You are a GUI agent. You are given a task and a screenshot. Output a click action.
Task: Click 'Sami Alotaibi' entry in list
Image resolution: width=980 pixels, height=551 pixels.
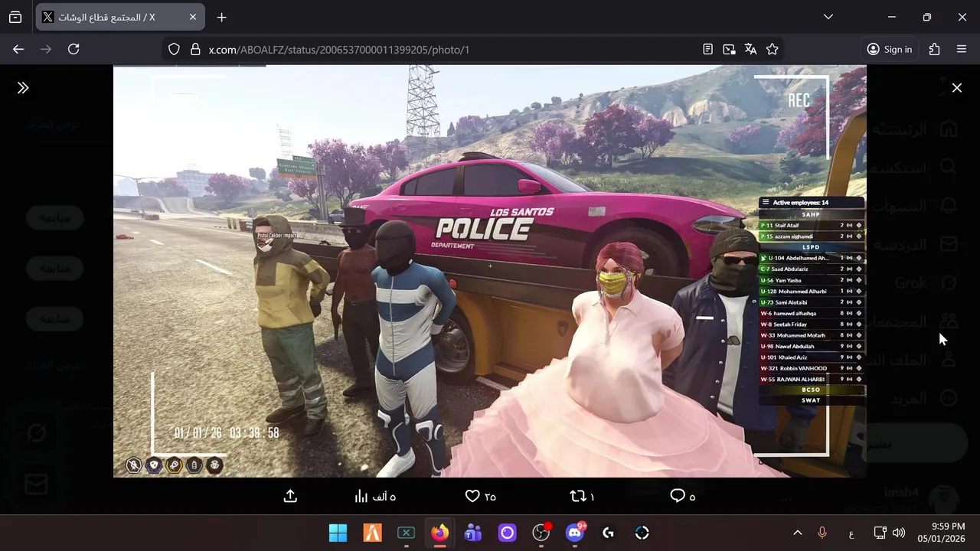tap(812, 302)
